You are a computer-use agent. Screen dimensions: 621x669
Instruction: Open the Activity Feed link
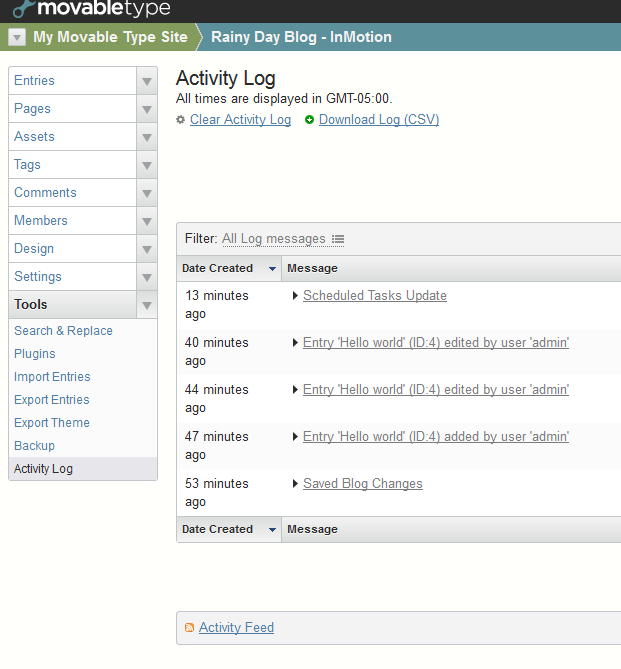coord(236,628)
